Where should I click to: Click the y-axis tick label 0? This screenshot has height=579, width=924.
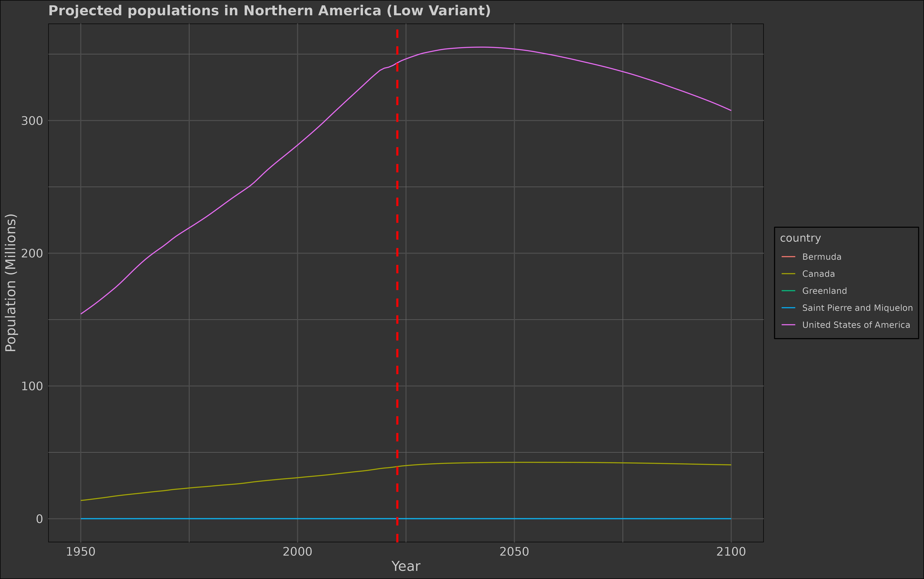(39, 519)
